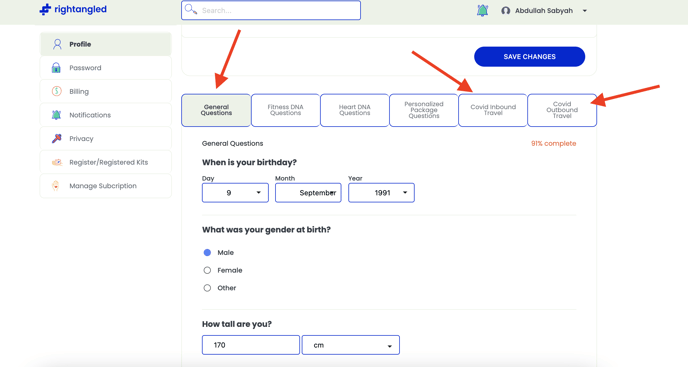The width and height of the screenshot is (688, 367).
Task: Click the Privacy pin icon in sidebar
Action: pyautogui.click(x=57, y=138)
